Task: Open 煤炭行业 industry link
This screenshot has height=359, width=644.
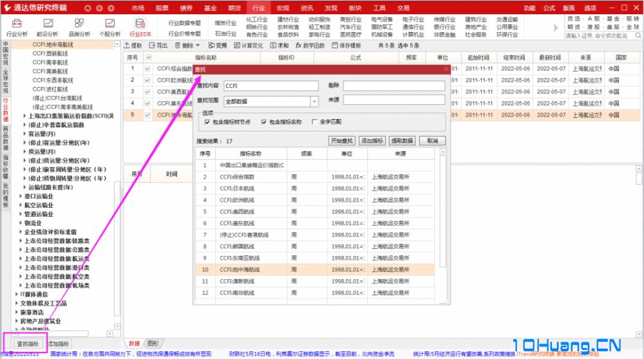Action: tap(225, 23)
